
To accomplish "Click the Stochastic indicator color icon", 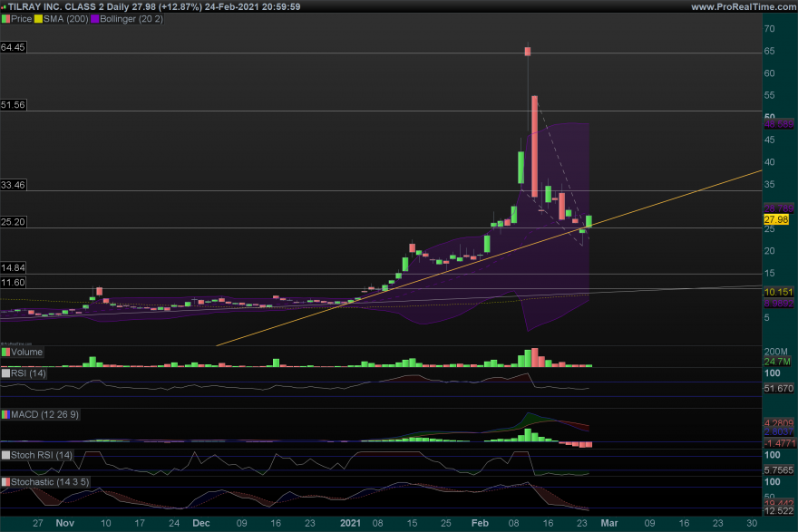I will pyautogui.click(x=5, y=481).
